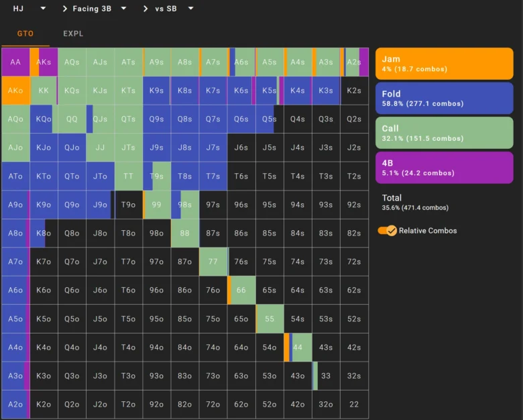The image size is (523, 420).
Task: Click the chevron before vs SB
Action: coord(146,9)
